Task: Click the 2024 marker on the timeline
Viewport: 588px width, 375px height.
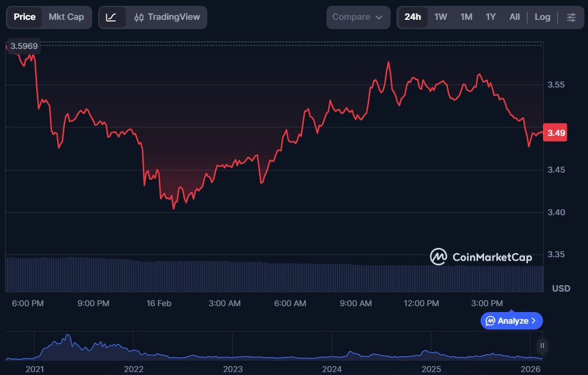Action: [x=332, y=369]
